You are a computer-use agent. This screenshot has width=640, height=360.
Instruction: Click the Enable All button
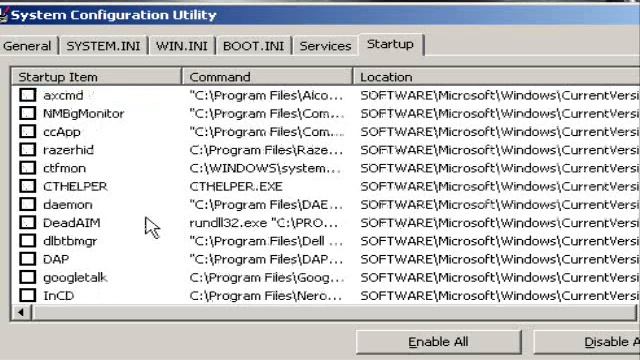point(438,342)
